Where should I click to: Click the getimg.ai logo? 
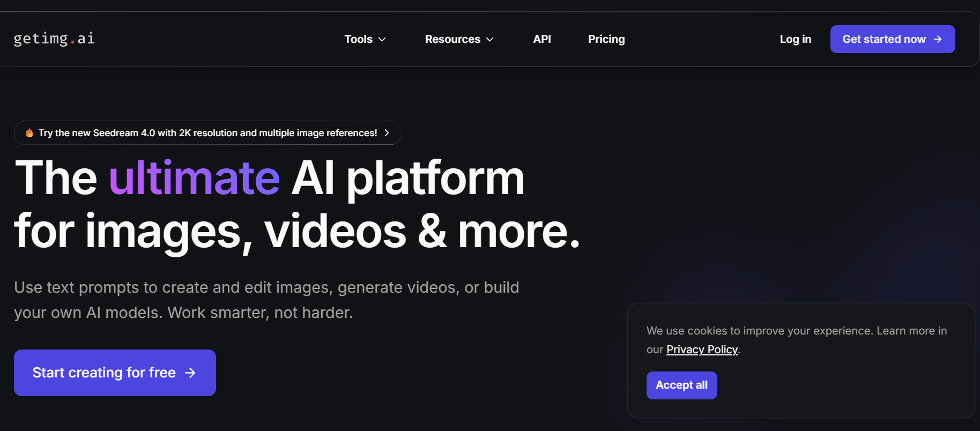tap(54, 39)
